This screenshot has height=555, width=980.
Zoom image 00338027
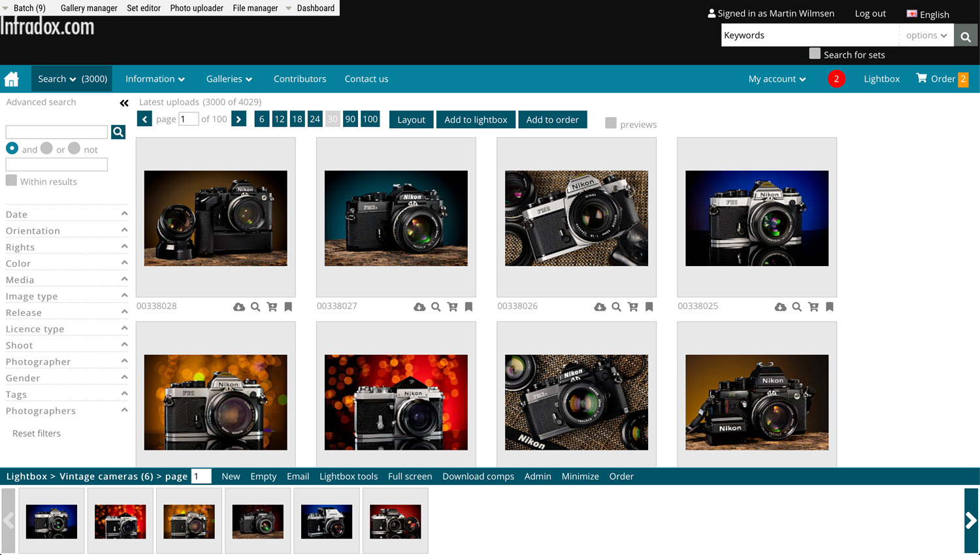[436, 307]
